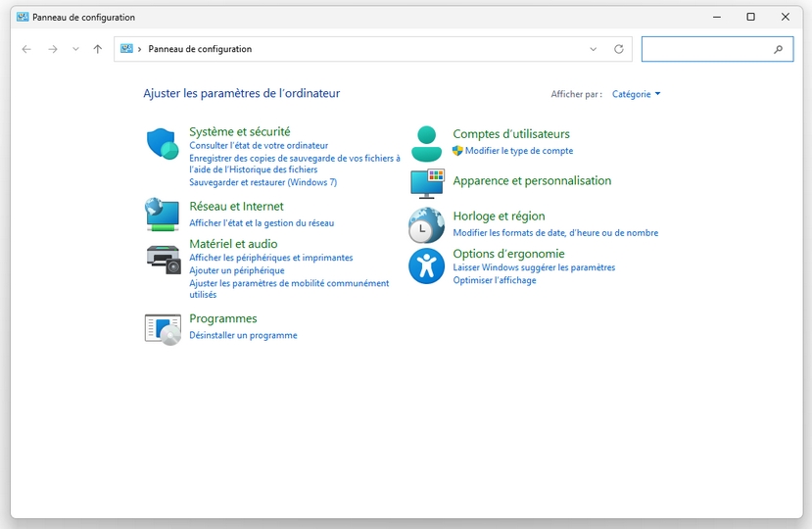Screen dimensions: 812x529
Task: Click the Réseau et Internet globe icon
Action: coord(163,214)
